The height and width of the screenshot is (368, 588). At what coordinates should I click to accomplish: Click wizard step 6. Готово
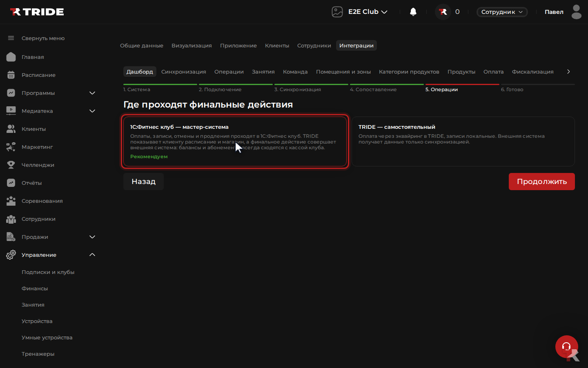point(538,88)
